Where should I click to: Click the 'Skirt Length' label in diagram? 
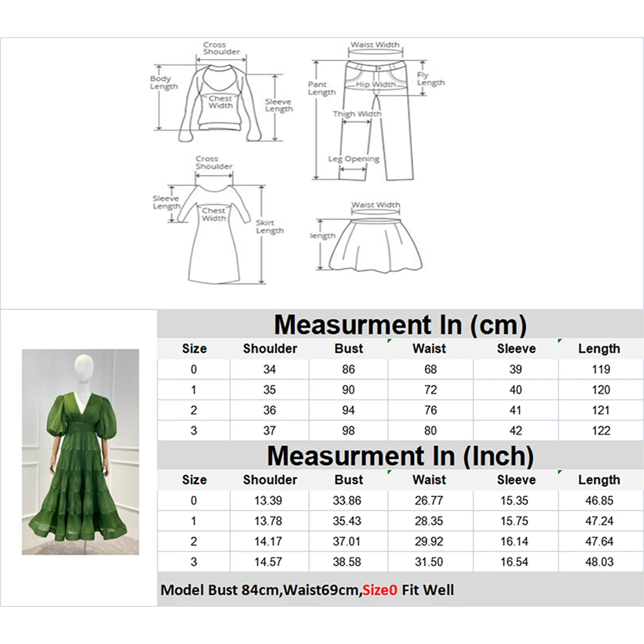tap(270, 226)
